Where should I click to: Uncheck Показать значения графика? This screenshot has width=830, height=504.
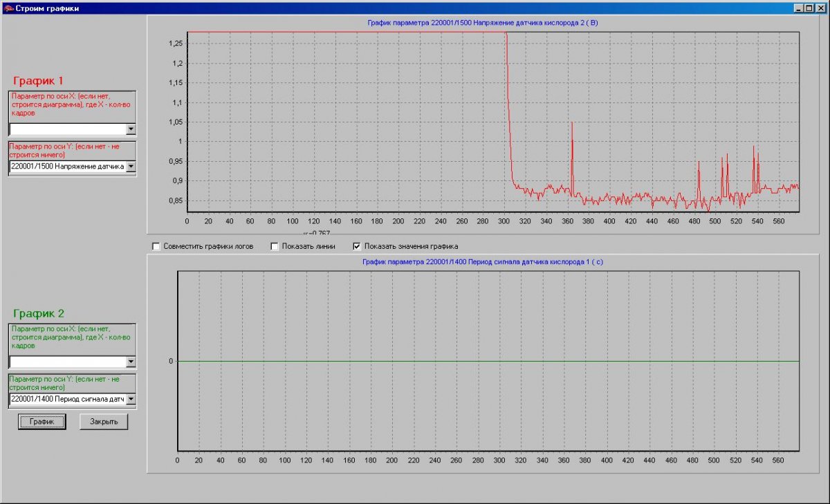point(358,246)
